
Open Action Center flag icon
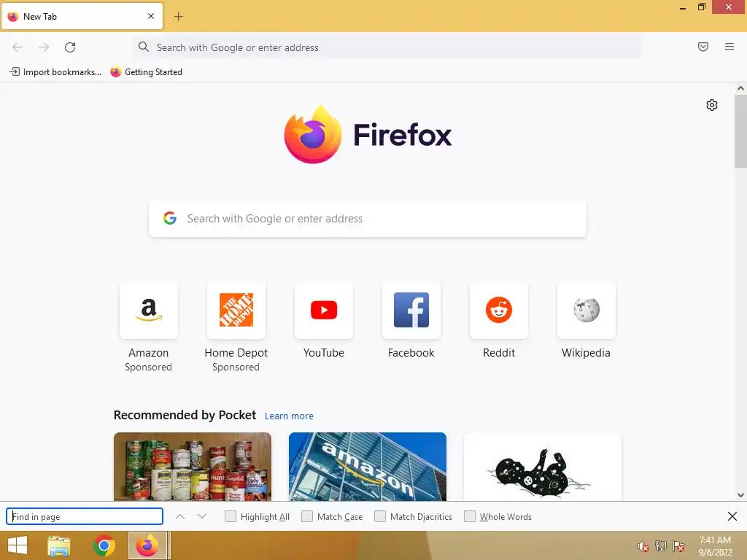tap(678, 546)
